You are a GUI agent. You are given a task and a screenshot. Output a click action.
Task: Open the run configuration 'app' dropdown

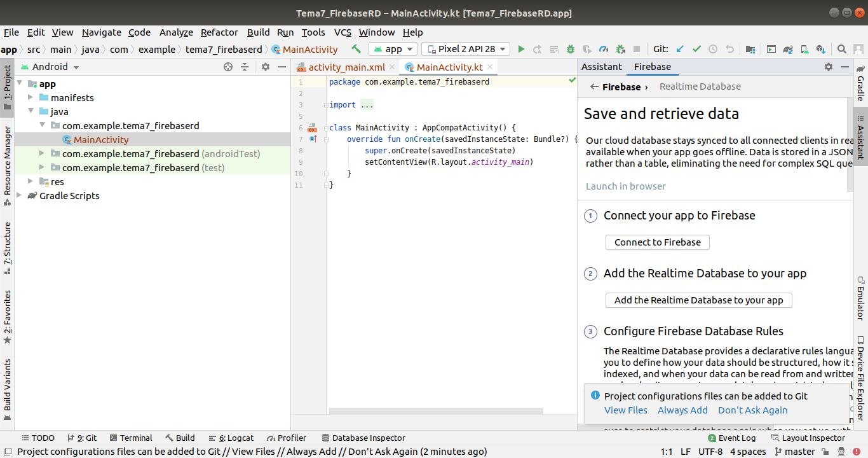(x=393, y=49)
